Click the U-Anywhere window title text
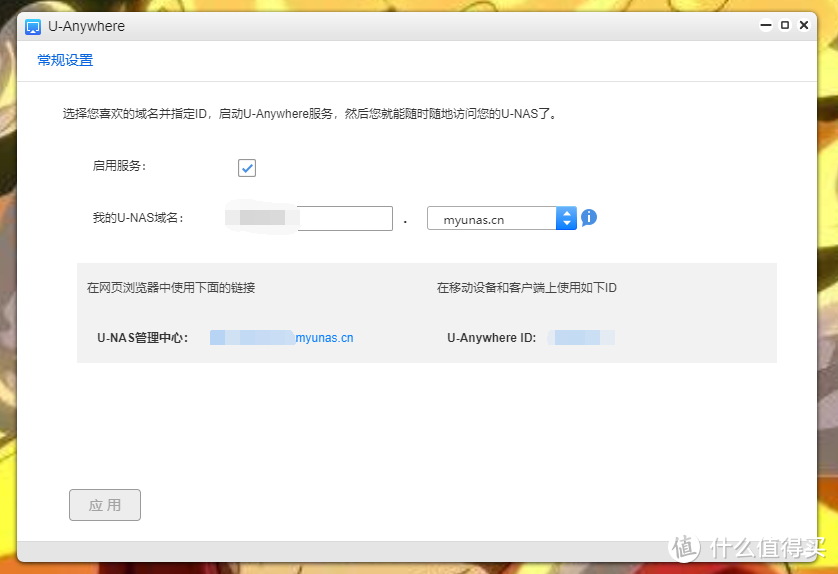 87,26
